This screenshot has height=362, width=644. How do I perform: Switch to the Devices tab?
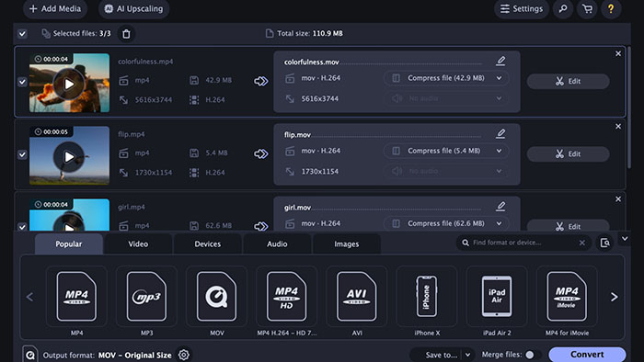click(x=207, y=243)
